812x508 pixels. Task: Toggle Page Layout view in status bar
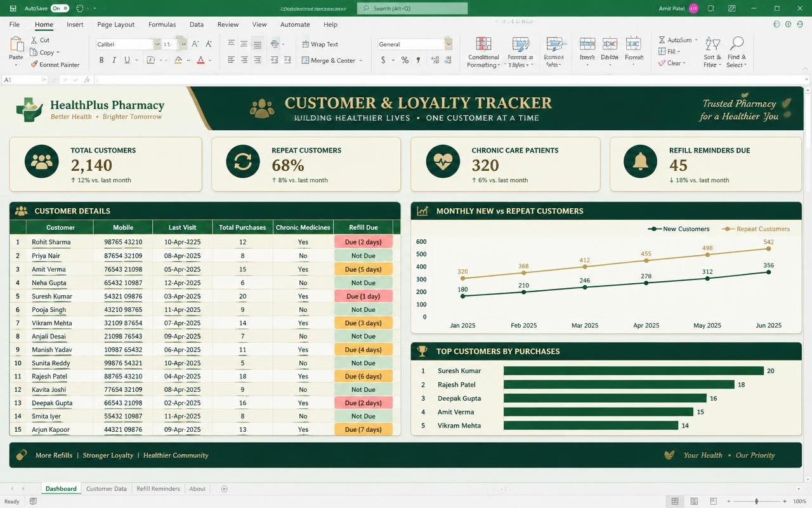[x=694, y=502]
